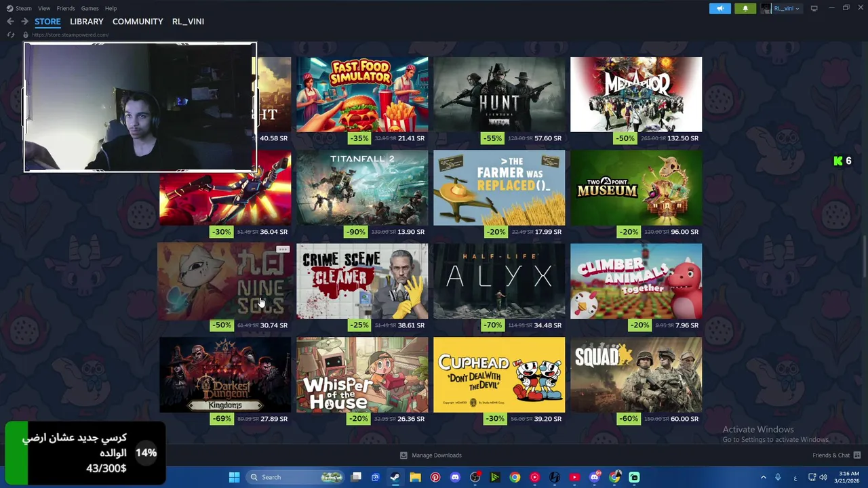Screen dimensions: 868x488
Task: Switch to the COMMUNITY tab
Action: pyautogui.click(x=138, y=22)
